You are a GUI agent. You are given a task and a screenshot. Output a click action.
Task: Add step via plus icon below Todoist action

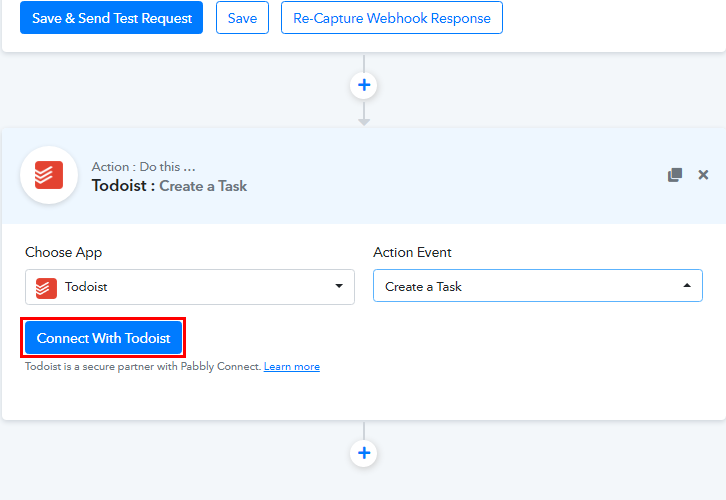click(364, 453)
